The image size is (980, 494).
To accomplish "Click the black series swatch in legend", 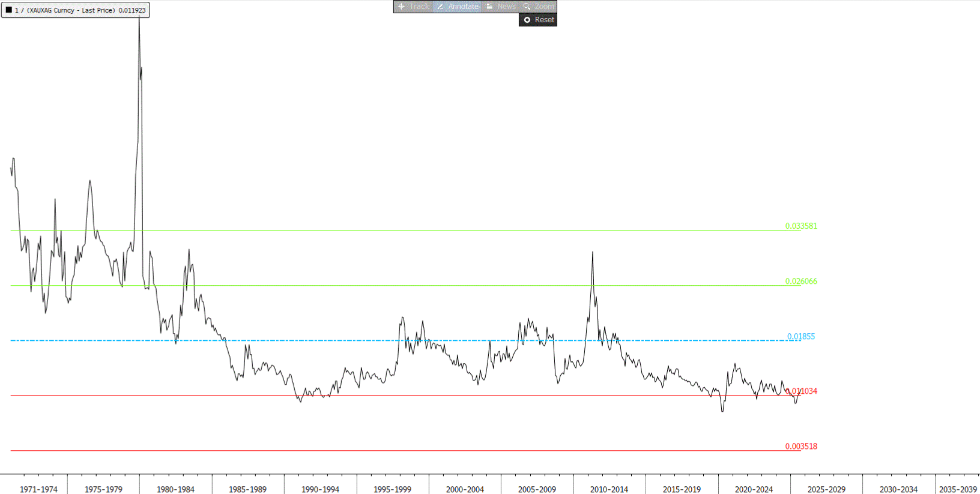I will click(x=9, y=10).
